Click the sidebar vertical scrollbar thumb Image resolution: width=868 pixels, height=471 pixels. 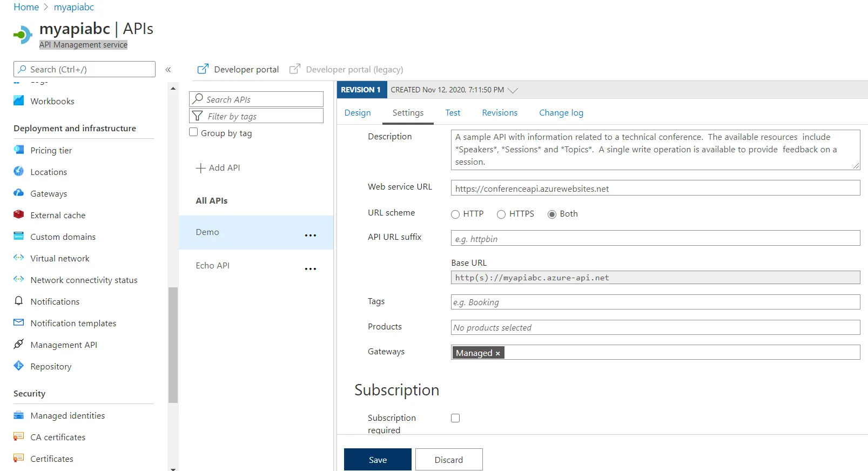click(173, 345)
